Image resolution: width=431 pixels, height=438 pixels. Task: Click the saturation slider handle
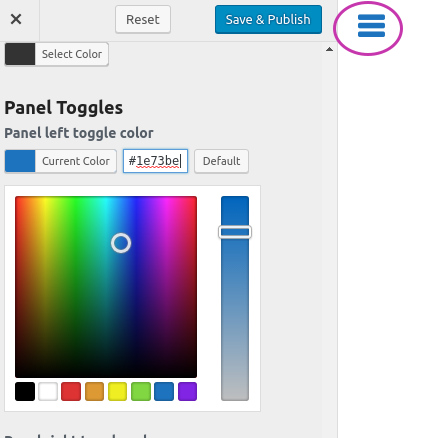point(235,232)
